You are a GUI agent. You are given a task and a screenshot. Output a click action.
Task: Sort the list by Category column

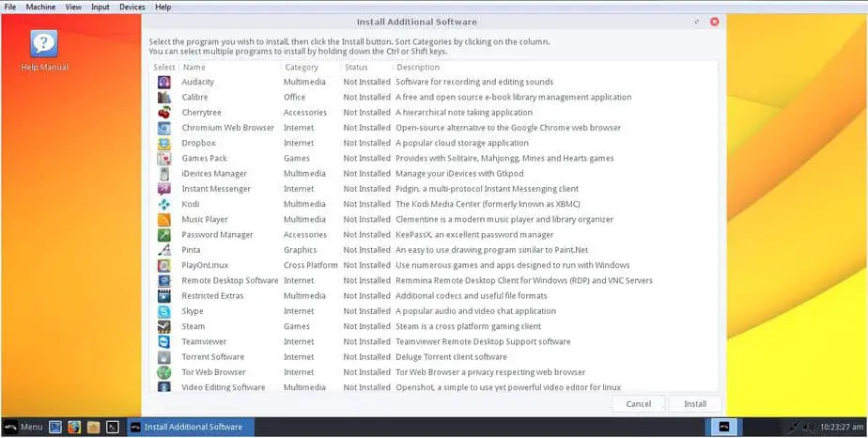click(x=302, y=68)
